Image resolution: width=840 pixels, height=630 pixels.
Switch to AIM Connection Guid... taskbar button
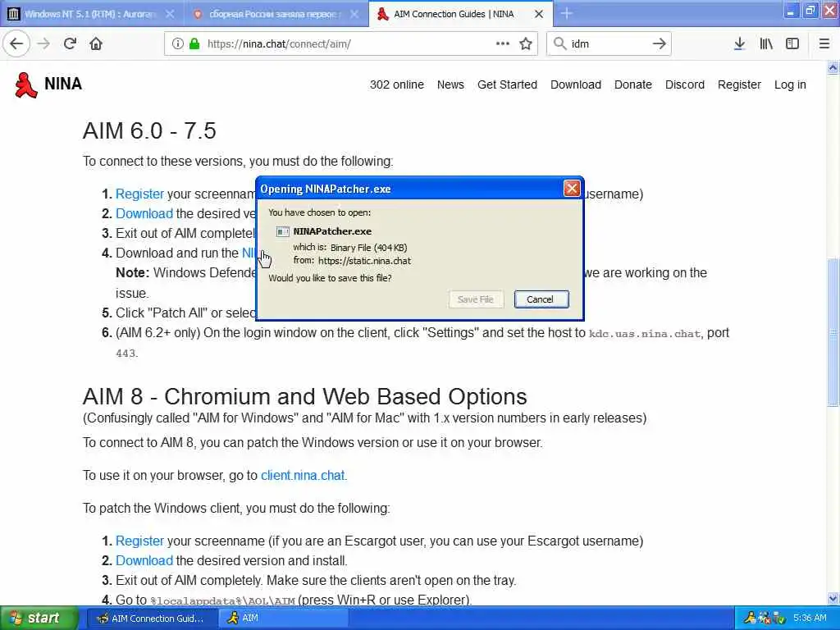151,619
